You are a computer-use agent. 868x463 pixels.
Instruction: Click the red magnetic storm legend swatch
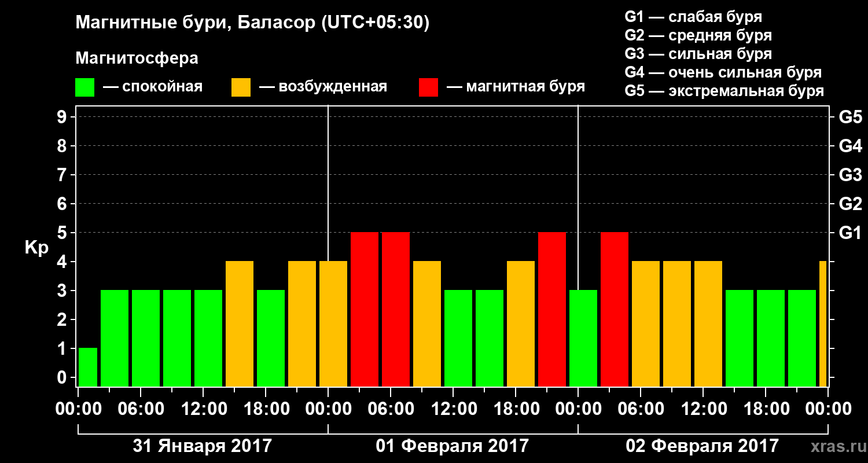tap(428, 87)
